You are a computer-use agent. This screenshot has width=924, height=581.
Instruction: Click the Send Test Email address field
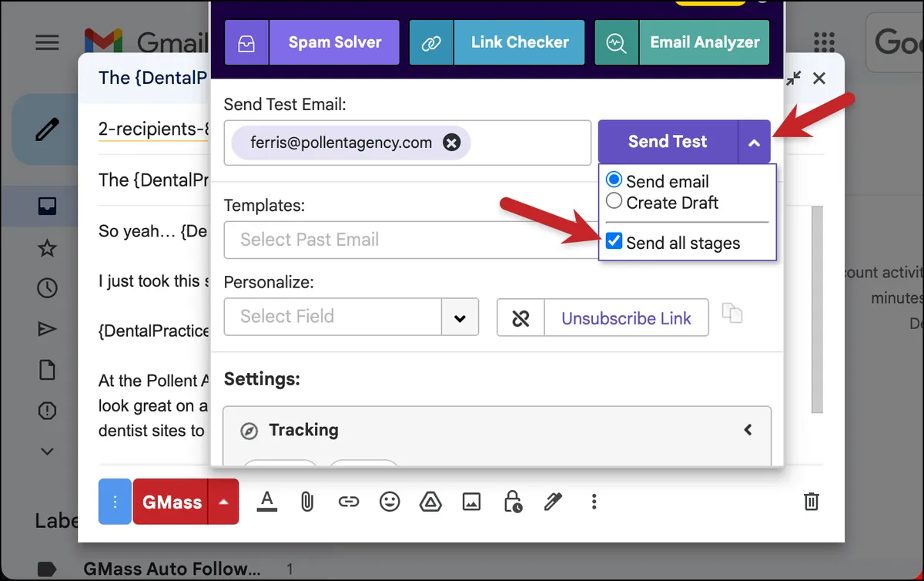pyautogui.click(x=407, y=143)
